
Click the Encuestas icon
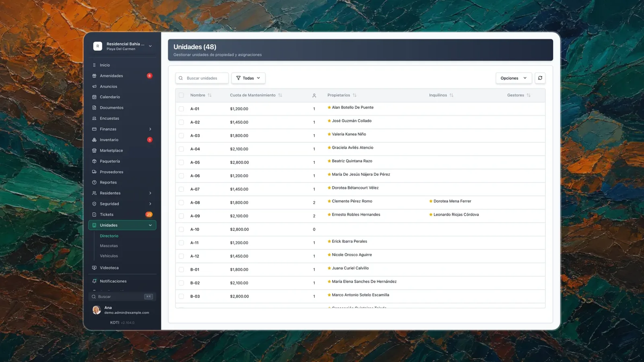click(94, 118)
